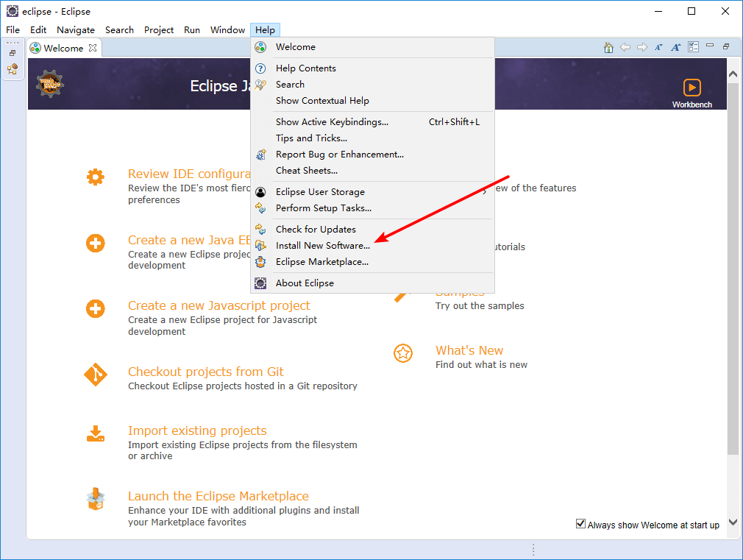This screenshot has height=560, width=743.
Task: Open the Run menu
Action: tap(192, 30)
